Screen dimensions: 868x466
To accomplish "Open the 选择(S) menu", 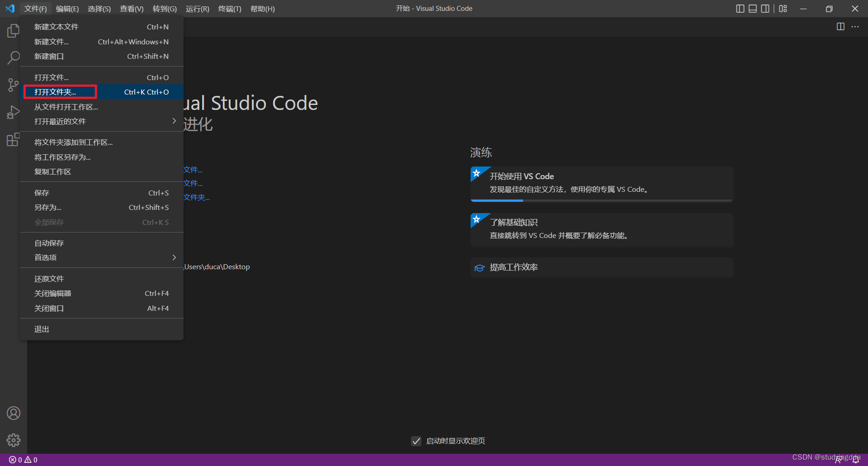I will 99,9.
